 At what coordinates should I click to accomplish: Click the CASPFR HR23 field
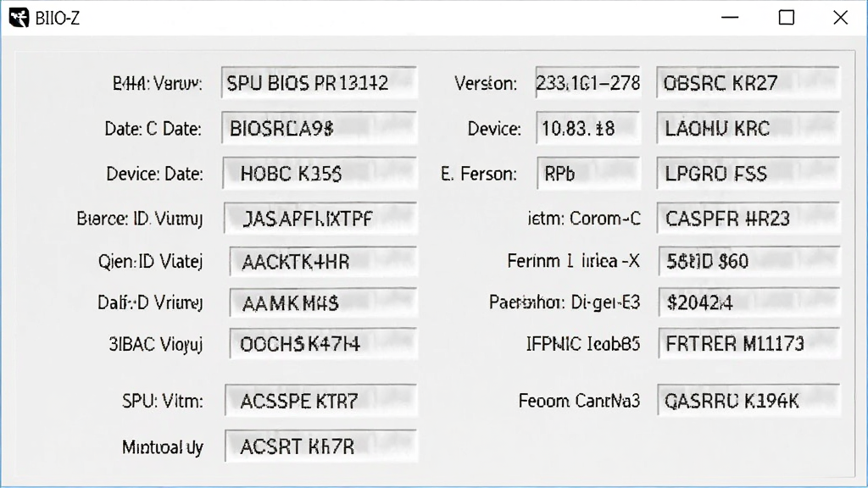[748, 218]
